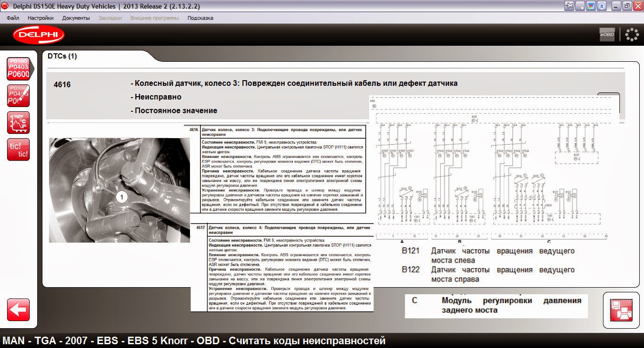Click the red tic! tic! icon
Image resolution: width=644 pixels, height=348 pixels.
(18, 149)
